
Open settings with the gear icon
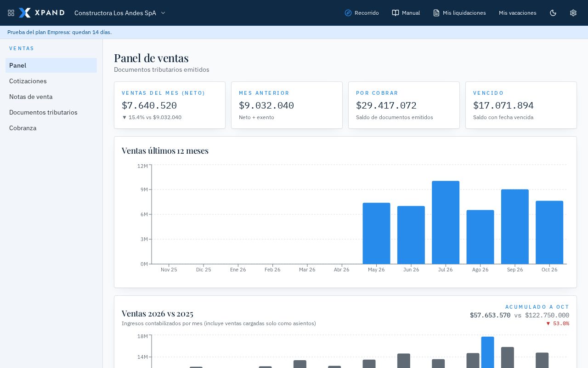(573, 13)
